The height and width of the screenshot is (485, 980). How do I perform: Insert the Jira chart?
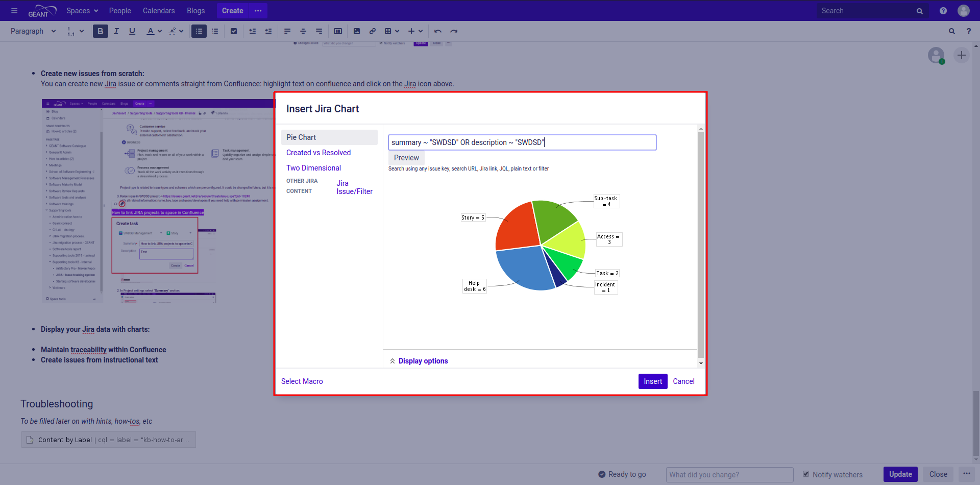coord(653,381)
